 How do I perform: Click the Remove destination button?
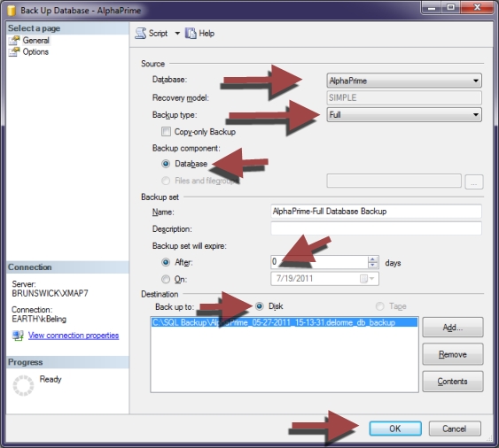pyautogui.click(x=453, y=354)
